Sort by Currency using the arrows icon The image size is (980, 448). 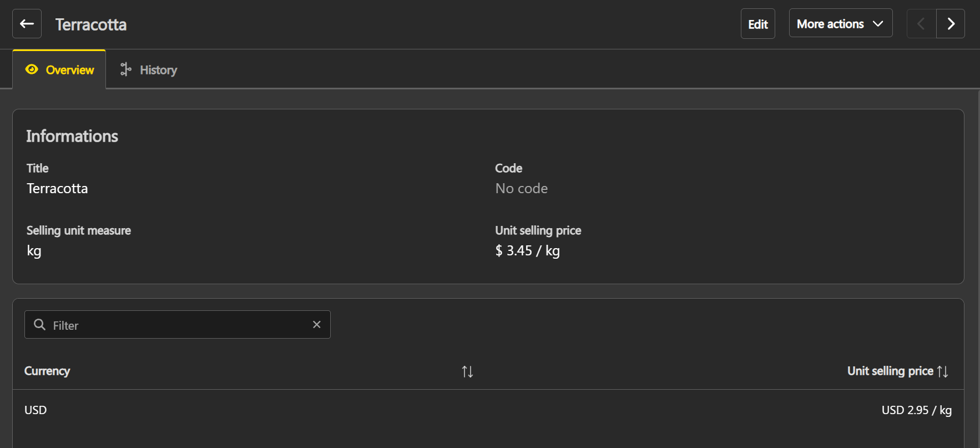click(x=467, y=371)
